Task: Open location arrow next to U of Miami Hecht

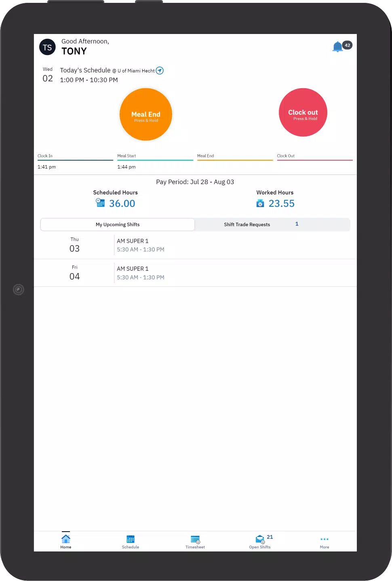Action: click(160, 70)
